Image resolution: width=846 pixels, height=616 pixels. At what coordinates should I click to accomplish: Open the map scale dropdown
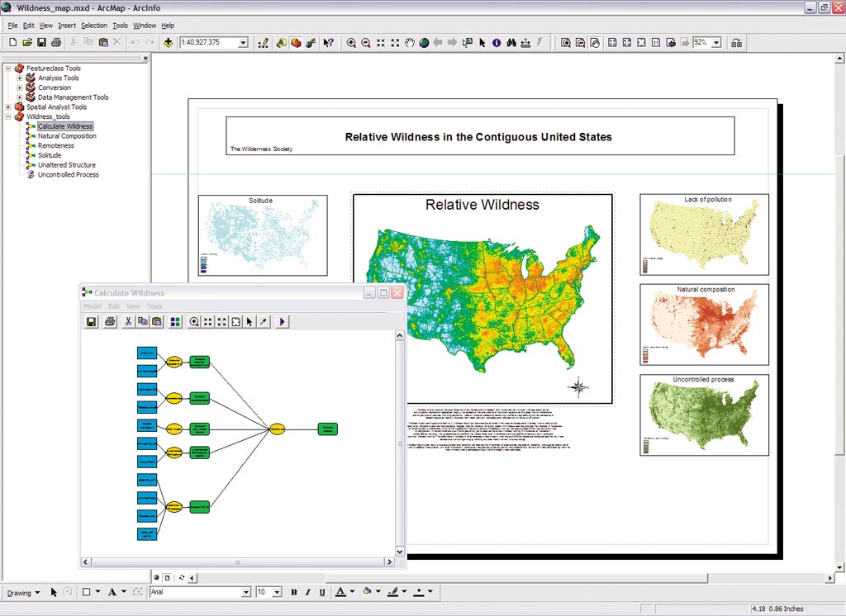(x=243, y=43)
